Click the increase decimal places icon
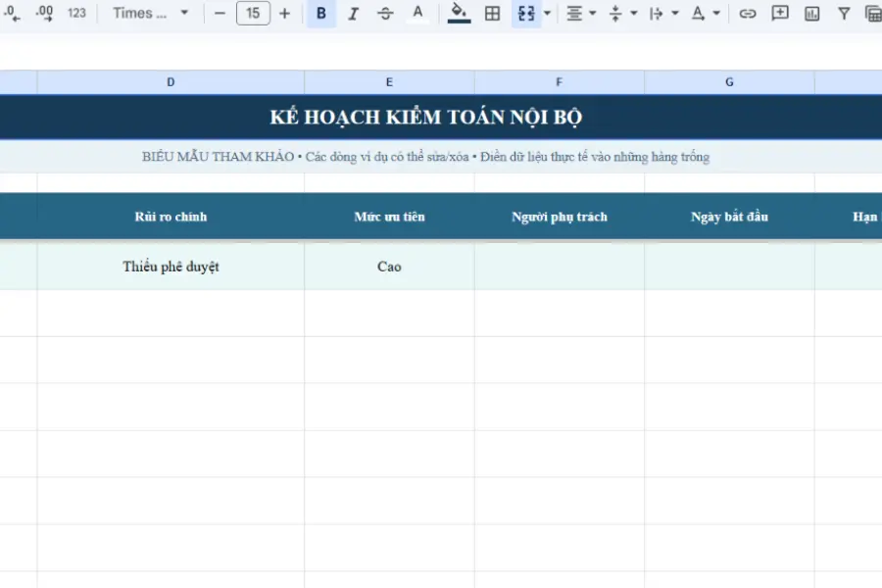Image resolution: width=882 pixels, height=588 pixels. click(44, 13)
